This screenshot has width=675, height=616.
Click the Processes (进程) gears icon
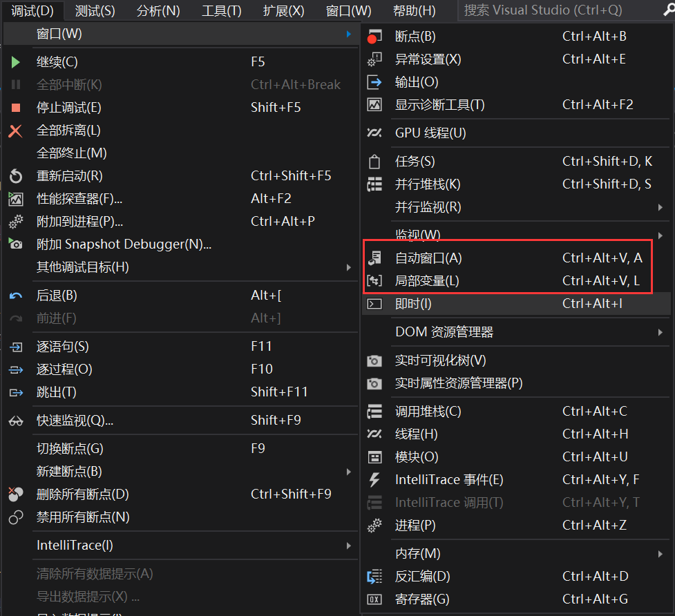(x=374, y=526)
